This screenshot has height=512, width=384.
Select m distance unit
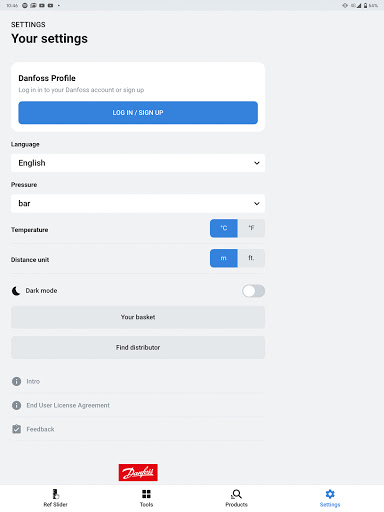click(x=224, y=258)
